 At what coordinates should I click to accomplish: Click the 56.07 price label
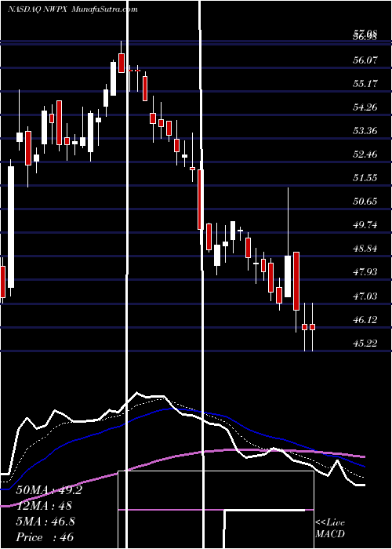[x=365, y=60]
